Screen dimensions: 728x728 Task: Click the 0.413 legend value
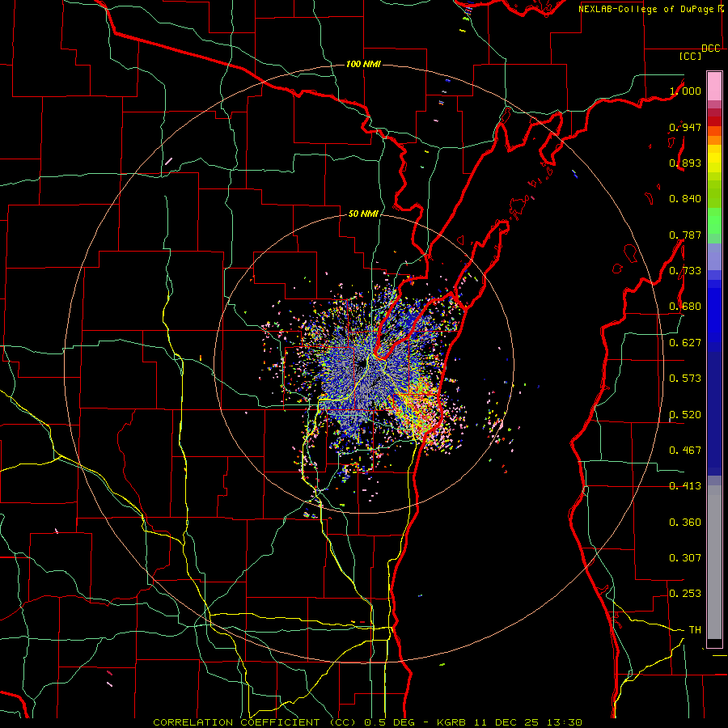click(x=685, y=486)
